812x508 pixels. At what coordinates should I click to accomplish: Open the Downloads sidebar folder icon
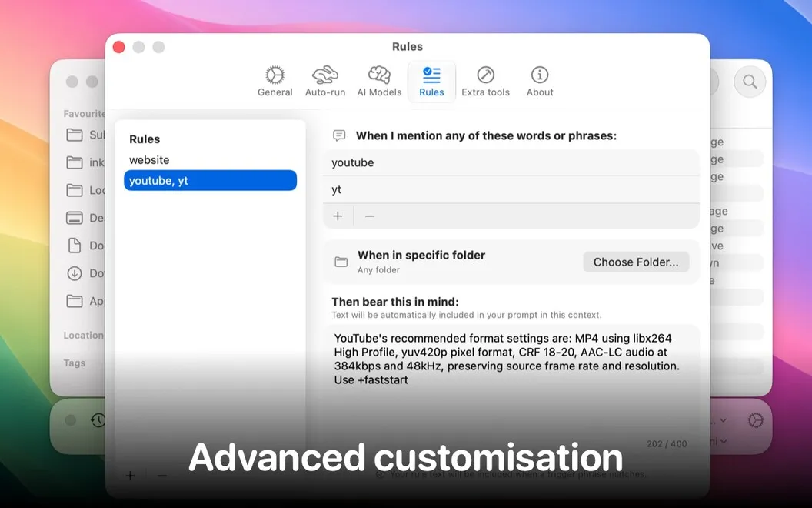pyautogui.click(x=75, y=273)
